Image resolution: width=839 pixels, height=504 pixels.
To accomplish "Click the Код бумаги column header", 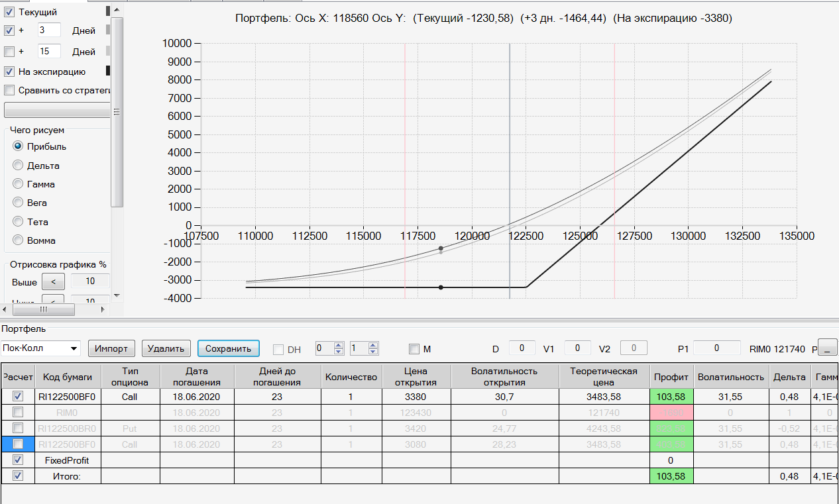I will pos(67,376).
